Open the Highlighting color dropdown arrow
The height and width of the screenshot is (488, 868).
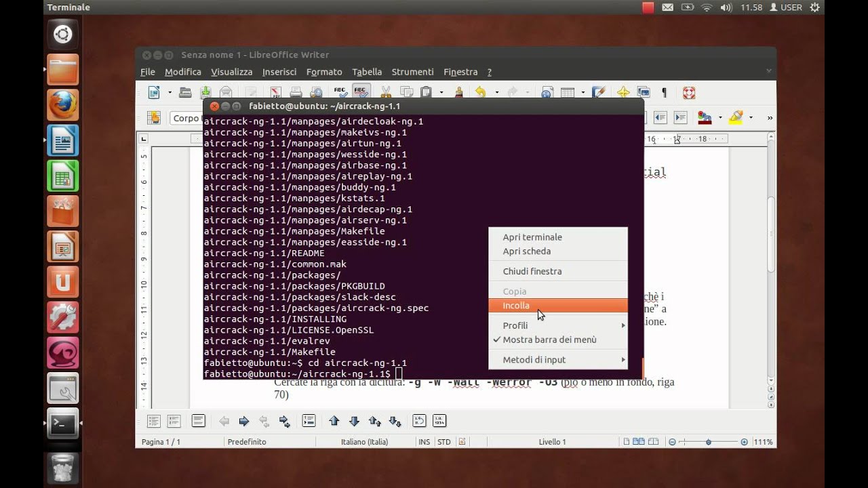tap(751, 118)
